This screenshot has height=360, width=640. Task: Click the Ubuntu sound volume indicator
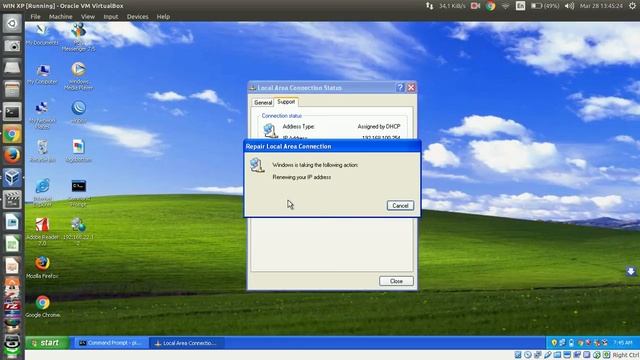[x=569, y=6]
